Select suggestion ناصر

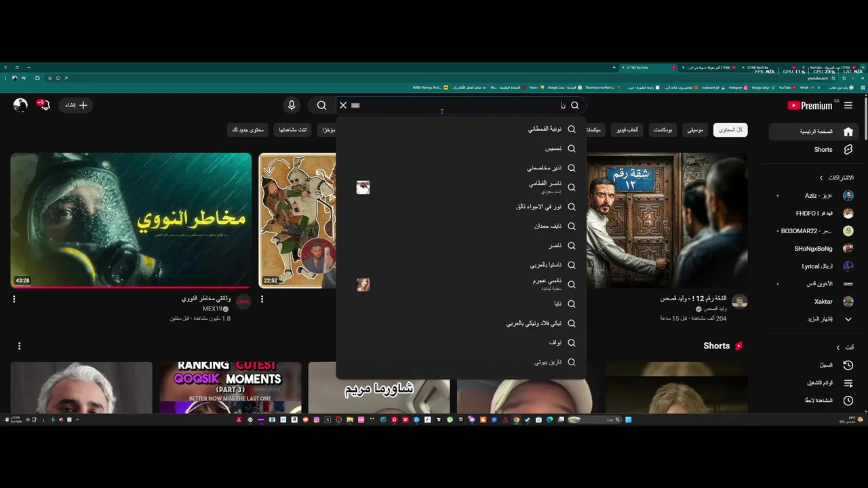(461, 245)
